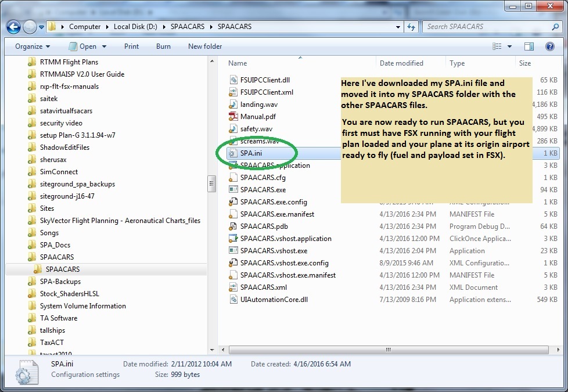Open address bar history dropdown arrow
This screenshot has width=568, height=392.
click(x=398, y=27)
